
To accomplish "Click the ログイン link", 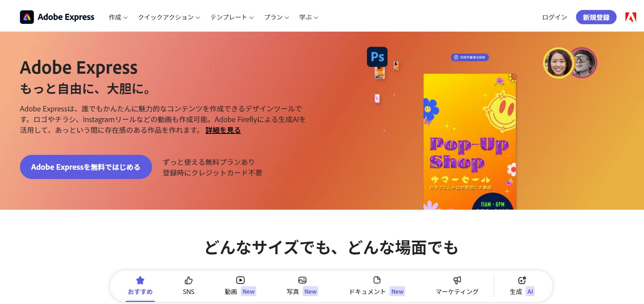I will 554,17.
